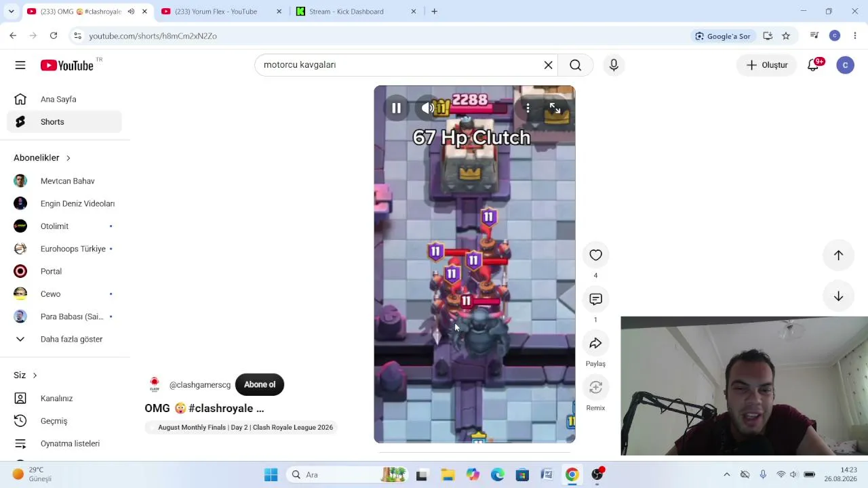View site information in the address bar
This screenshot has height=488, width=868.
(x=77, y=36)
